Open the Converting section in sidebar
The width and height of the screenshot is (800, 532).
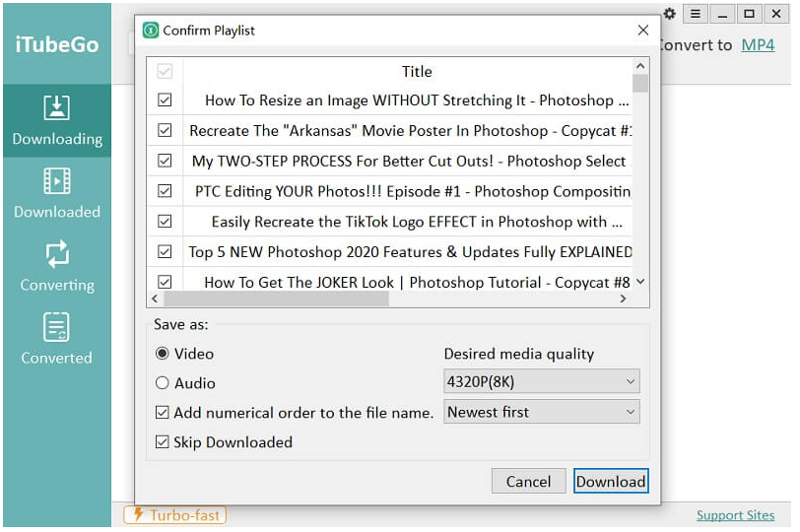click(x=57, y=267)
